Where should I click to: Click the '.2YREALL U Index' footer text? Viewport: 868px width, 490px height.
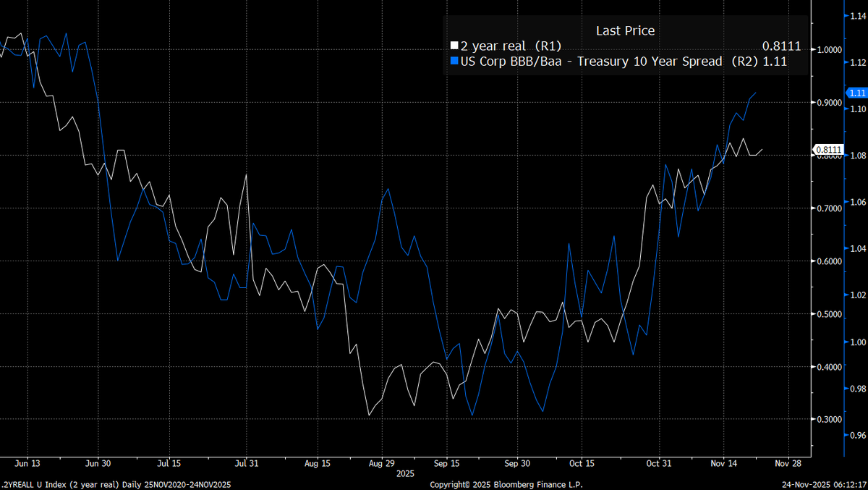[x=33, y=484]
